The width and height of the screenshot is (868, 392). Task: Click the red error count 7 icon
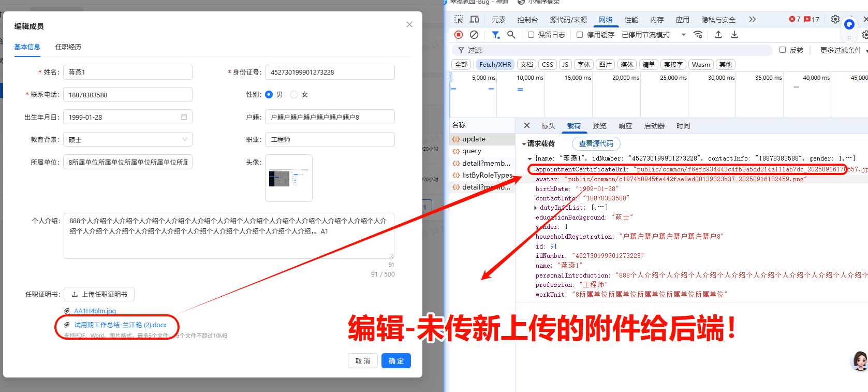click(795, 19)
